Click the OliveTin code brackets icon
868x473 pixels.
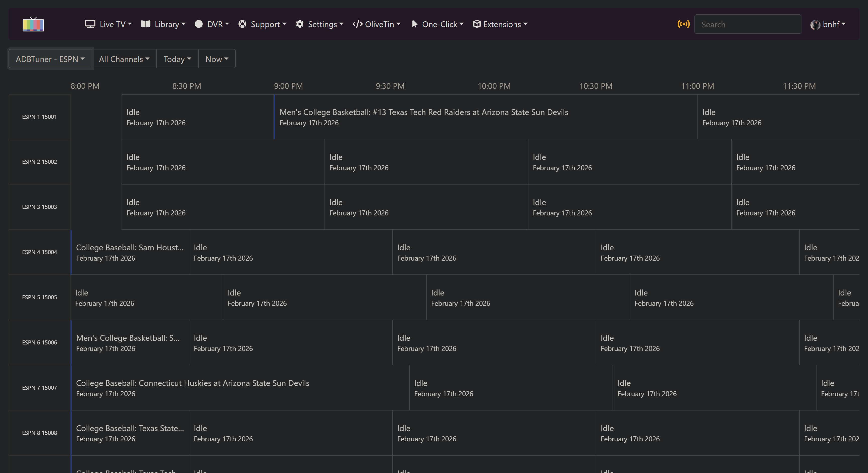pyautogui.click(x=357, y=24)
